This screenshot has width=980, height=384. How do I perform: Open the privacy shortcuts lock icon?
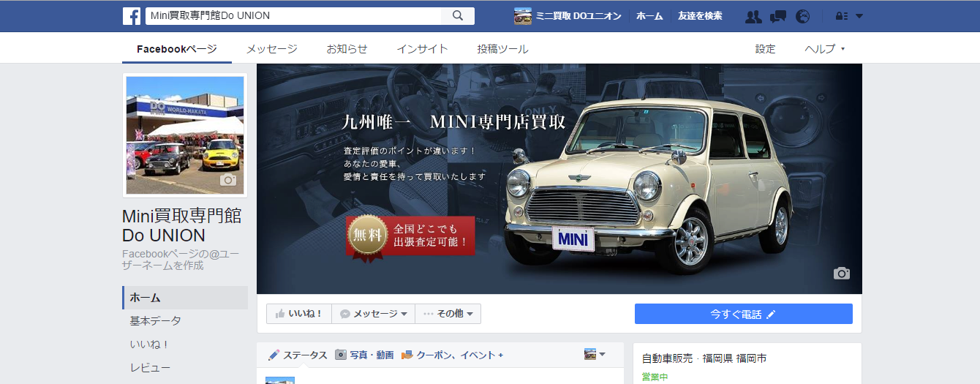pos(842,16)
